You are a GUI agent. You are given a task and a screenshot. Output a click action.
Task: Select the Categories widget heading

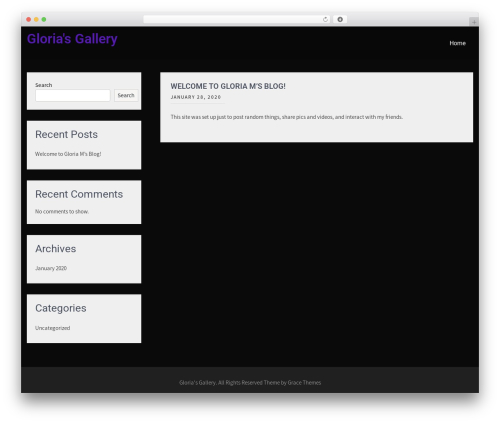pos(61,308)
